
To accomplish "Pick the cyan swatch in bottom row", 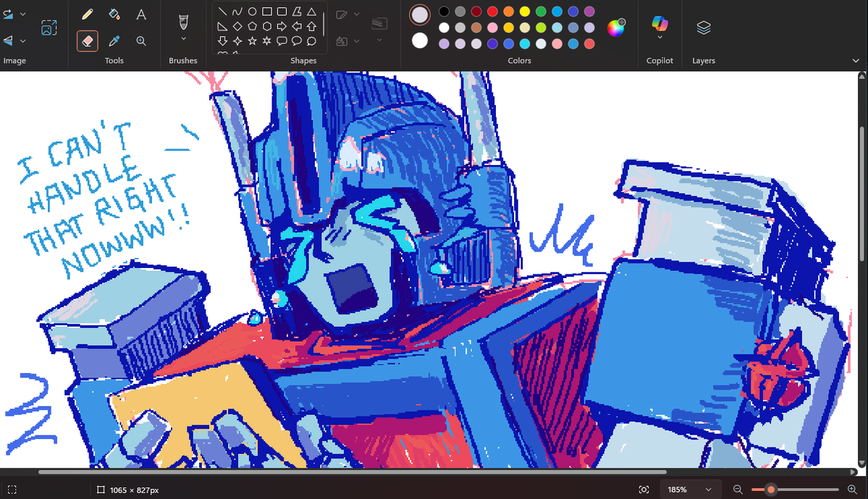I will pyautogui.click(x=525, y=43).
